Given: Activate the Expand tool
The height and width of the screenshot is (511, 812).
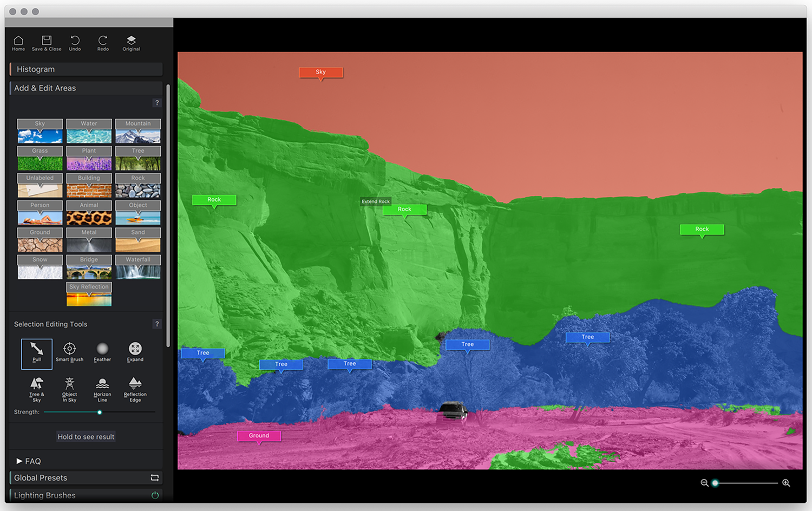Looking at the screenshot, I should click(x=135, y=352).
